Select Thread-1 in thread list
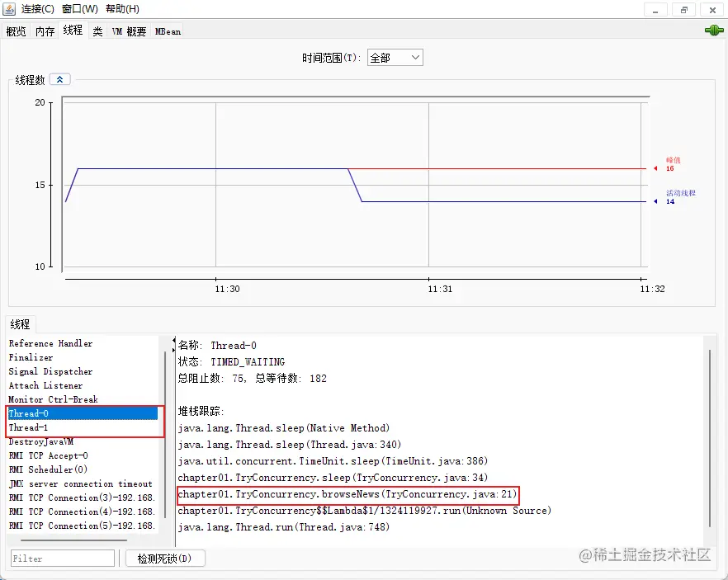This screenshot has width=728, height=580. tap(83, 427)
